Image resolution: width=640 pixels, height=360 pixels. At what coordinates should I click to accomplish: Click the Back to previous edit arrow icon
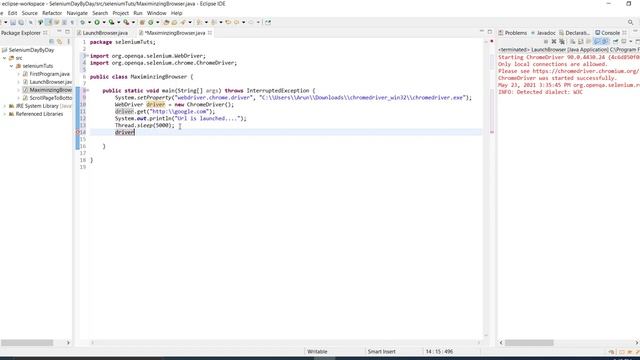[228, 22]
